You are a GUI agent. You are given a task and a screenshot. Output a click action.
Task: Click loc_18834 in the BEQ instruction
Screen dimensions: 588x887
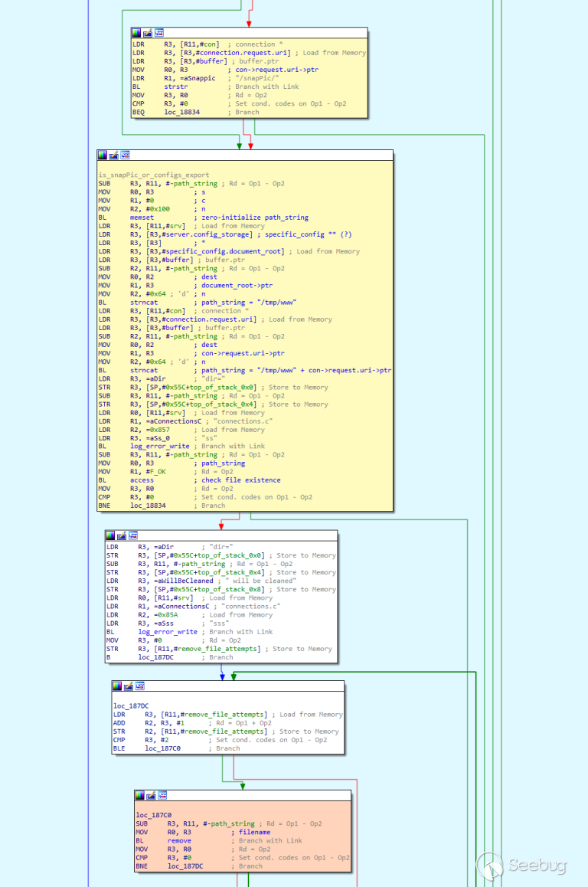(181, 112)
